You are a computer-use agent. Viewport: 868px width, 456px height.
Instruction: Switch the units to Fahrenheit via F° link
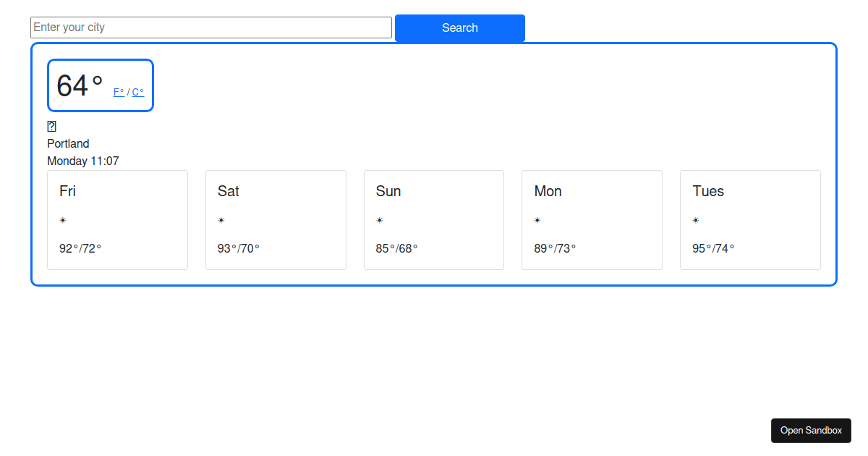click(118, 92)
